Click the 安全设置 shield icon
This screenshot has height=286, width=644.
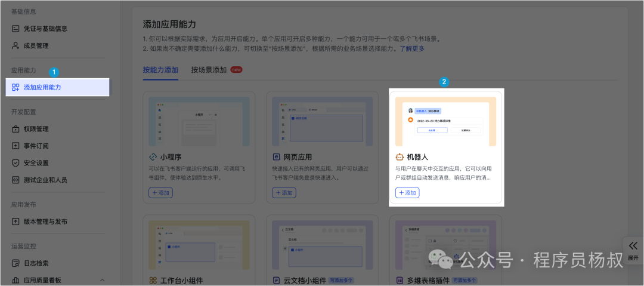(16, 163)
